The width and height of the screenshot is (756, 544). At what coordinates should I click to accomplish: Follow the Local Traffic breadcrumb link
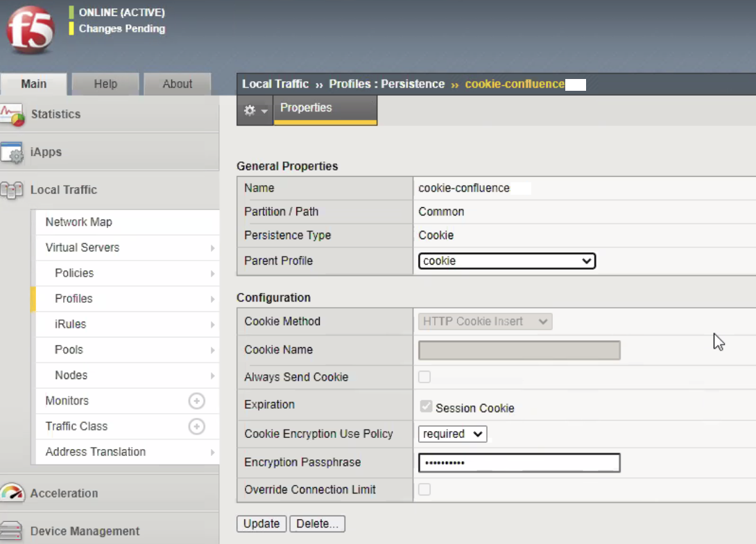275,84
